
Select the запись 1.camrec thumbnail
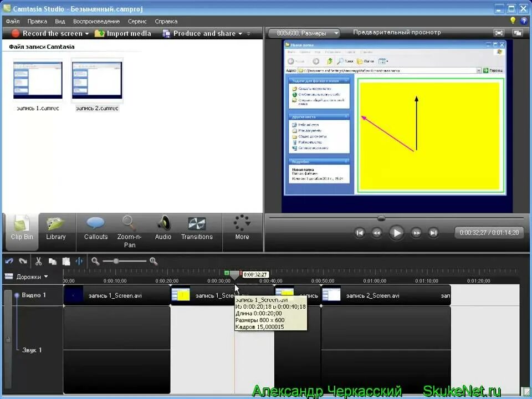[38, 80]
